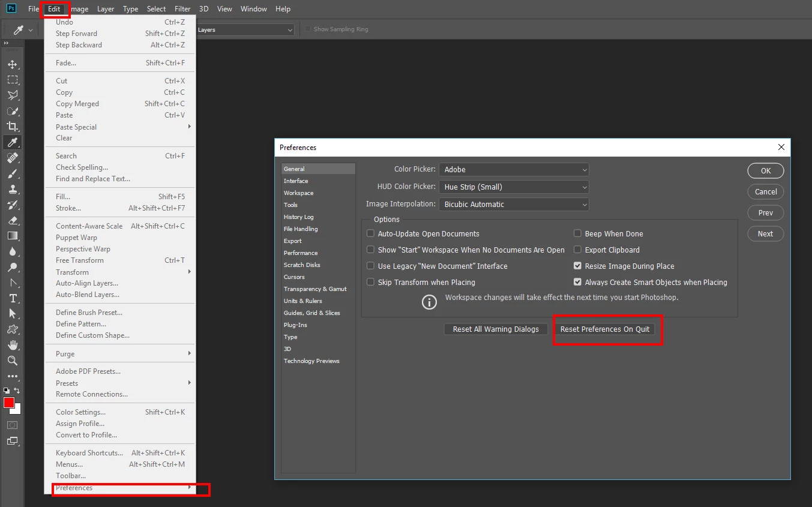The image size is (812, 507).
Task: Select the Path Selection tool
Action: [x=12, y=314]
